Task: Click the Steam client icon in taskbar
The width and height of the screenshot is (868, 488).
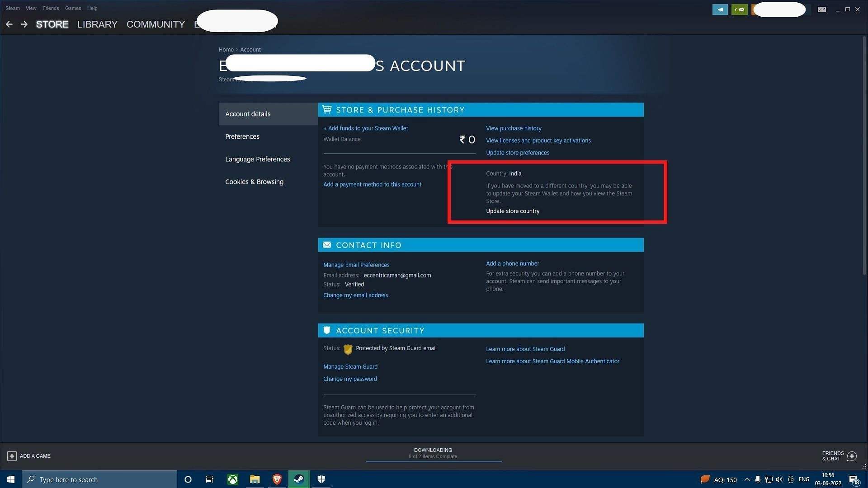Action: tap(299, 479)
